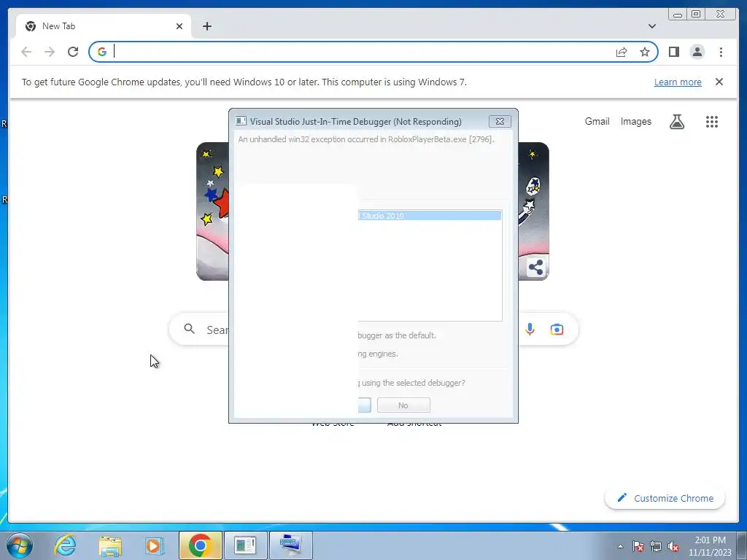Open the network tray icon
The height and width of the screenshot is (560, 747).
click(656, 546)
